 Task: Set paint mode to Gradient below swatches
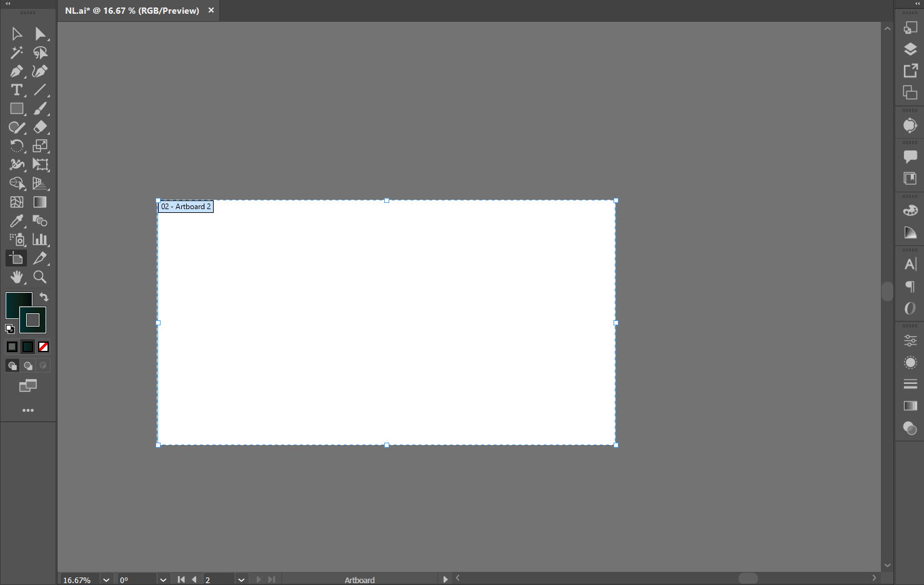(x=27, y=347)
